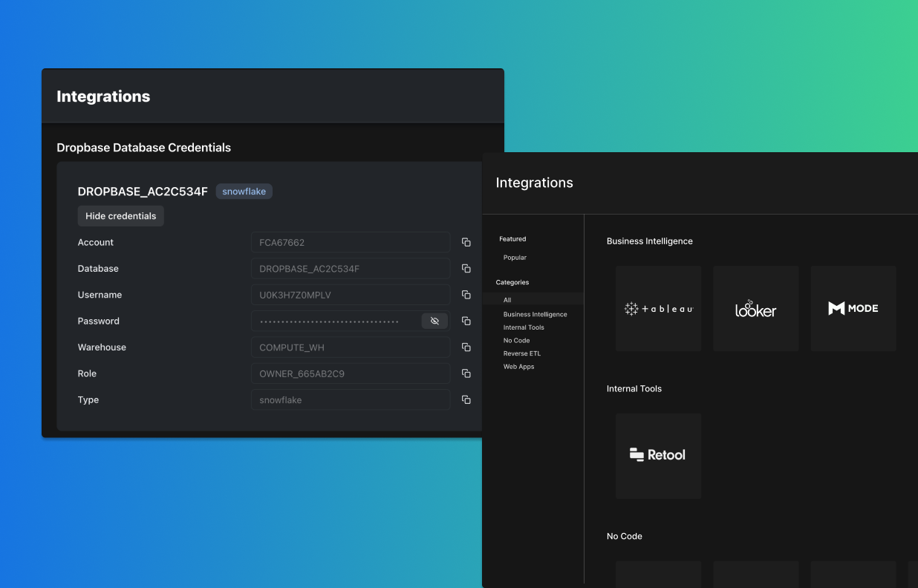Copy the Role OWNER_665AB2C9
Viewport: 918px width, 588px height.
pyautogui.click(x=466, y=373)
